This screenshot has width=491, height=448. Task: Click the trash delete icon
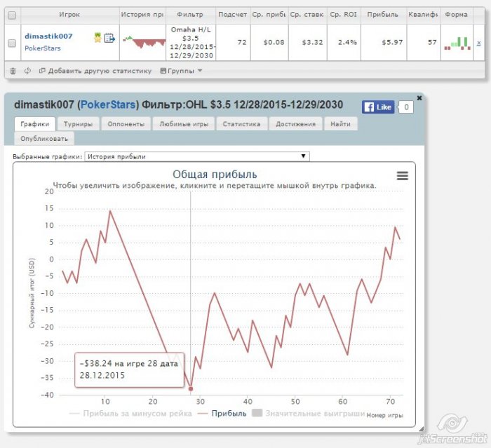[13, 71]
